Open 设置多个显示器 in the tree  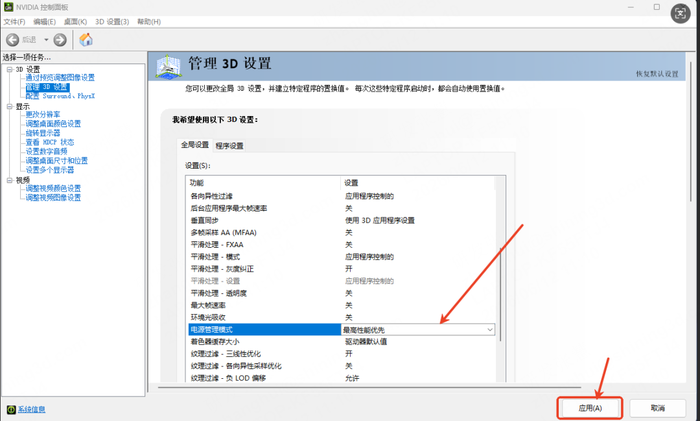[50, 170]
